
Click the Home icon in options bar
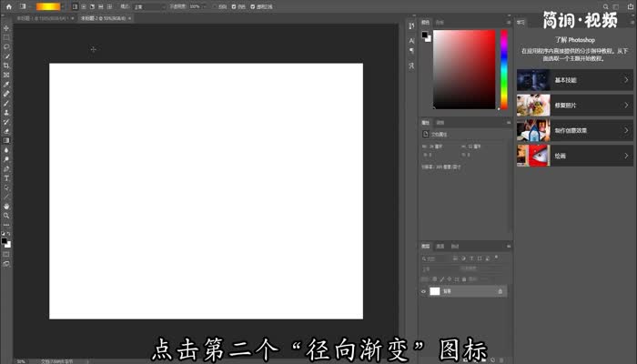pyautogui.click(x=7, y=5)
